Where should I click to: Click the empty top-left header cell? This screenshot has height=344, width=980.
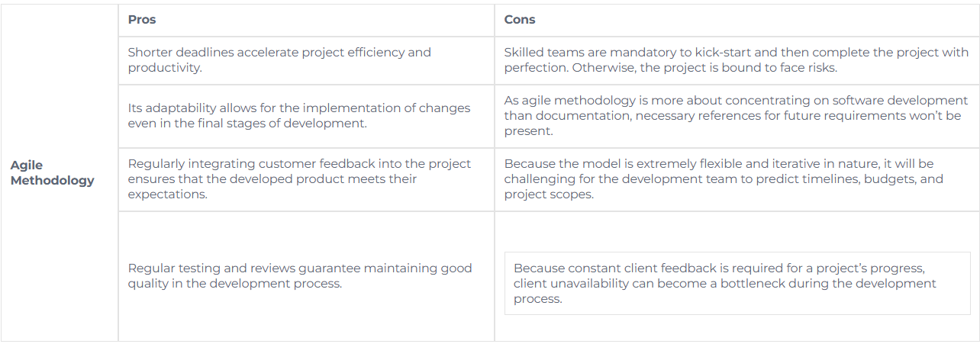[x=60, y=20]
